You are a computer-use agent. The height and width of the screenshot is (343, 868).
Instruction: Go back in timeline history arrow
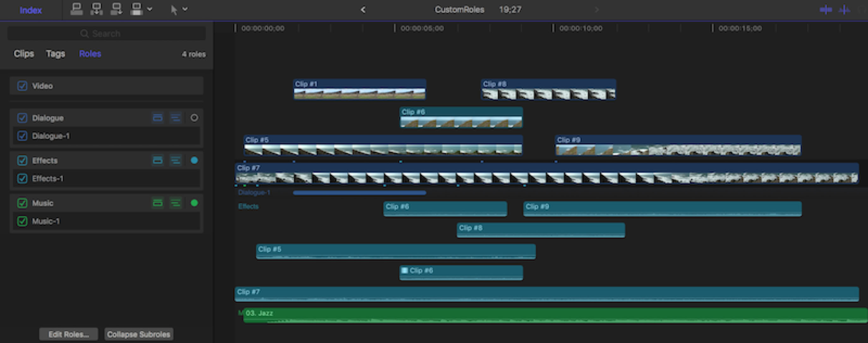coord(363,10)
